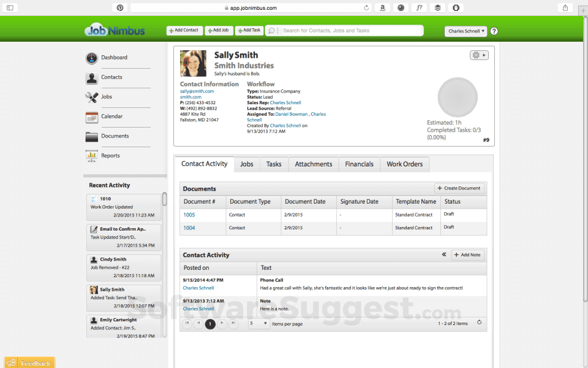The height and width of the screenshot is (368, 588).
Task: Switch to the Financials tab
Action: click(359, 164)
